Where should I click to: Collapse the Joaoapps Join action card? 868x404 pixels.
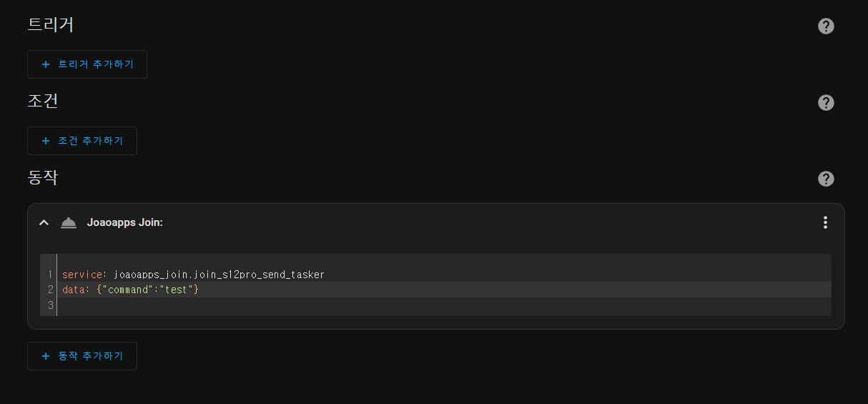pyautogui.click(x=44, y=222)
